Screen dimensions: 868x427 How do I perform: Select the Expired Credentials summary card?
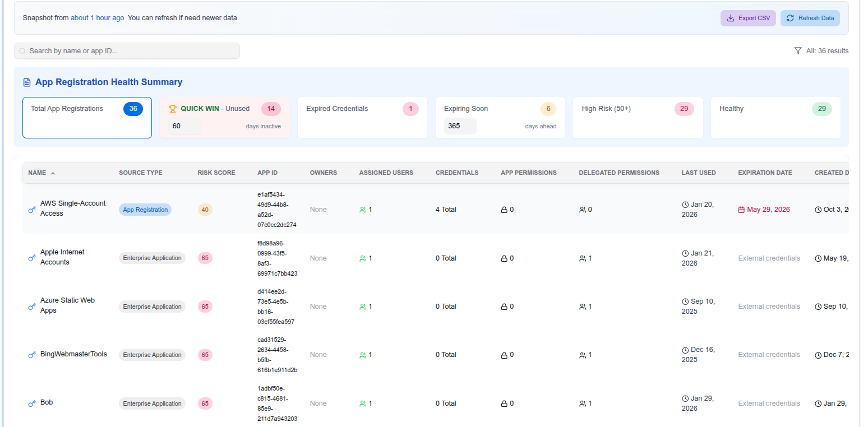pyautogui.click(x=362, y=117)
